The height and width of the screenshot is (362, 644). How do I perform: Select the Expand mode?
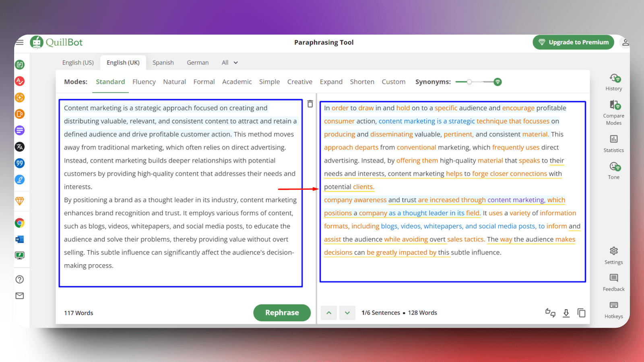(x=331, y=82)
